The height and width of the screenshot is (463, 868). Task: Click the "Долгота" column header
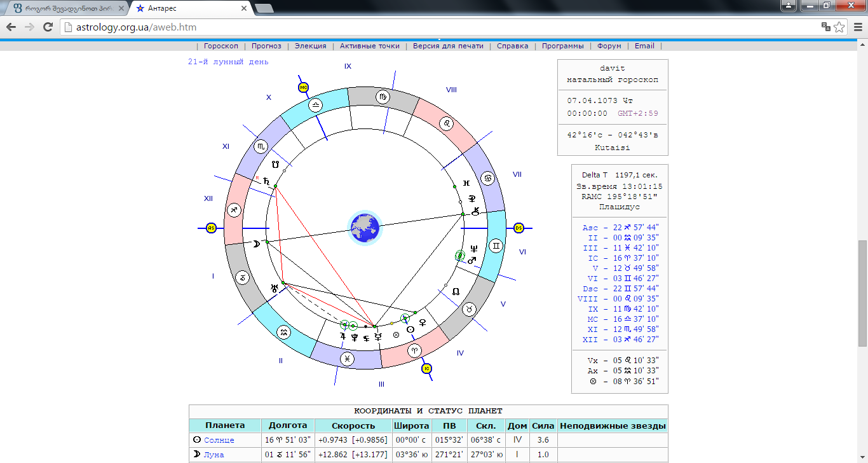(288, 425)
